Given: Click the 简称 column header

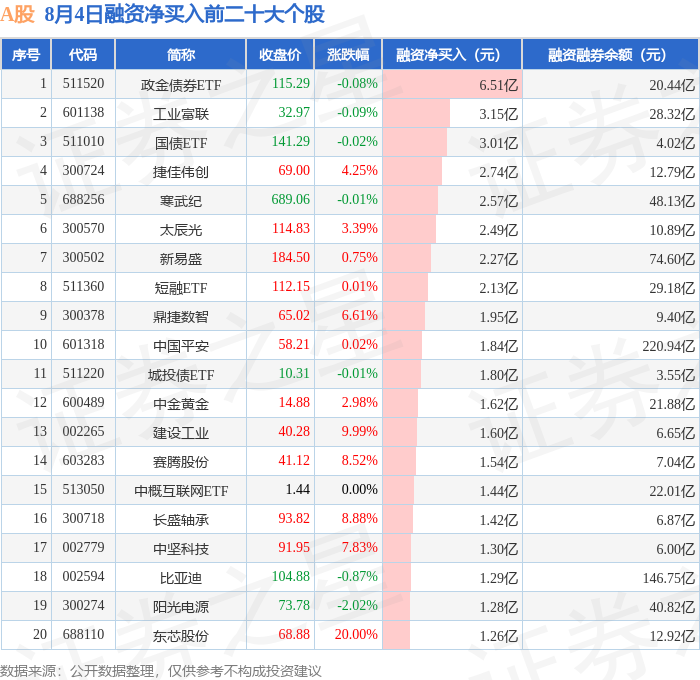Looking at the screenshot, I should (181, 54).
